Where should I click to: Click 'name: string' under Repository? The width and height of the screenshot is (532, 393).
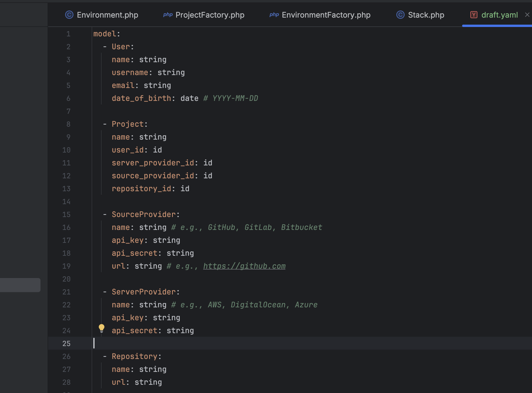[139, 369]
